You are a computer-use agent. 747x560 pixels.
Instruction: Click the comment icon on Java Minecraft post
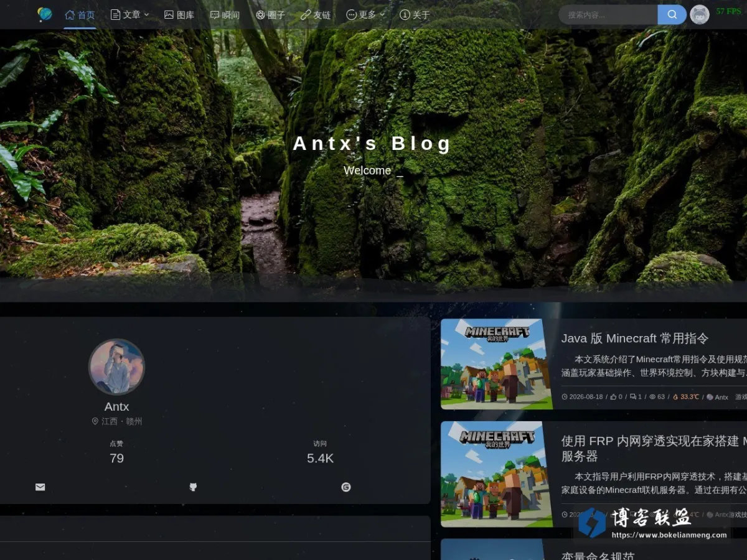[x=633, y=397]
